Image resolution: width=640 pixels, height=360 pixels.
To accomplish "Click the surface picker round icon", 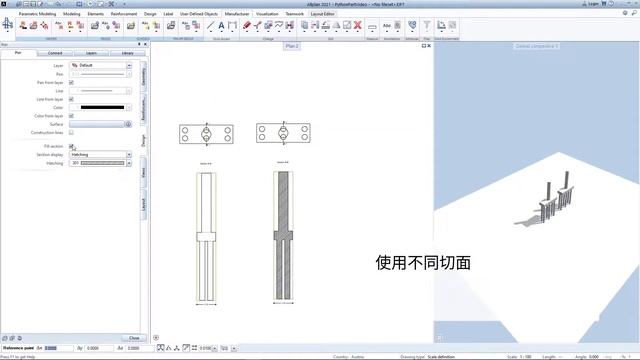I will 128,124.
